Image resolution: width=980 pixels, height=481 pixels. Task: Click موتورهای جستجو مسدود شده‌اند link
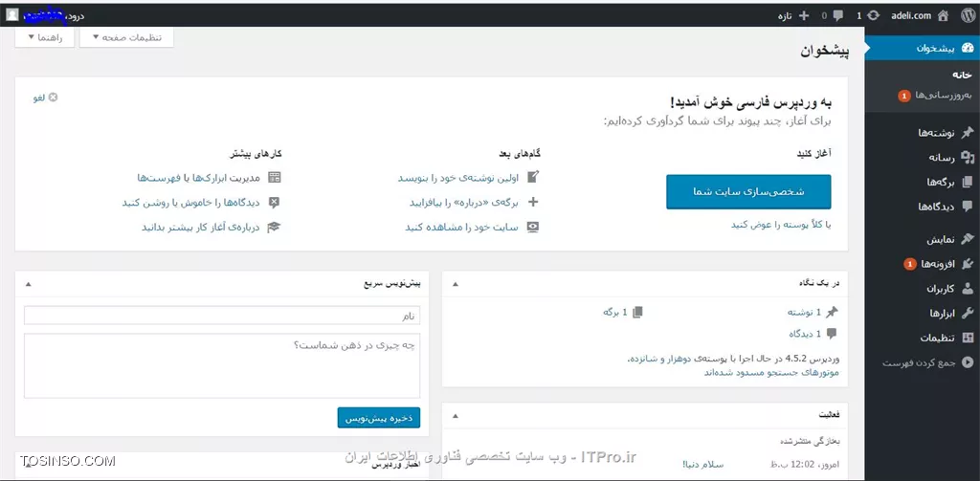coord(771,372)
